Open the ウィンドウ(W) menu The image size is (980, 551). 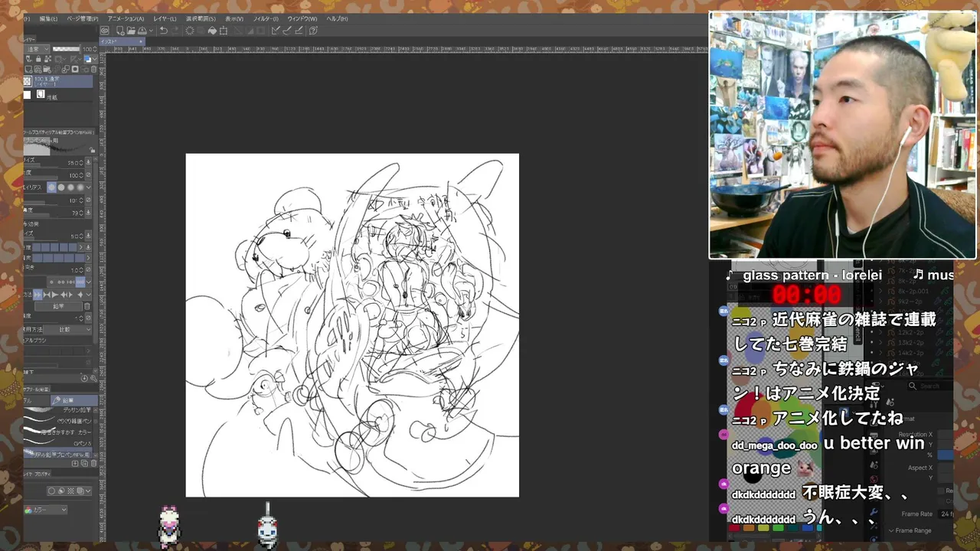[302, 18]
